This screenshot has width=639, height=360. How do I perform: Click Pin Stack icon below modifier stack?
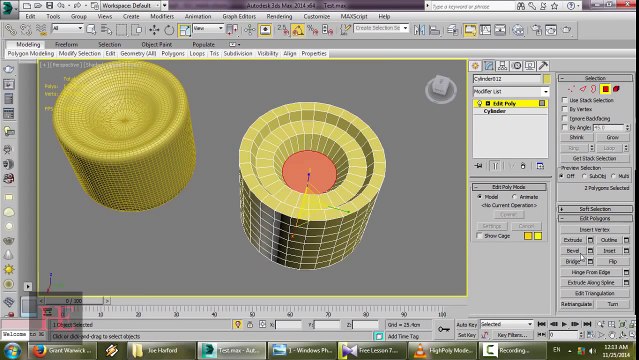(x=478, y=166)
